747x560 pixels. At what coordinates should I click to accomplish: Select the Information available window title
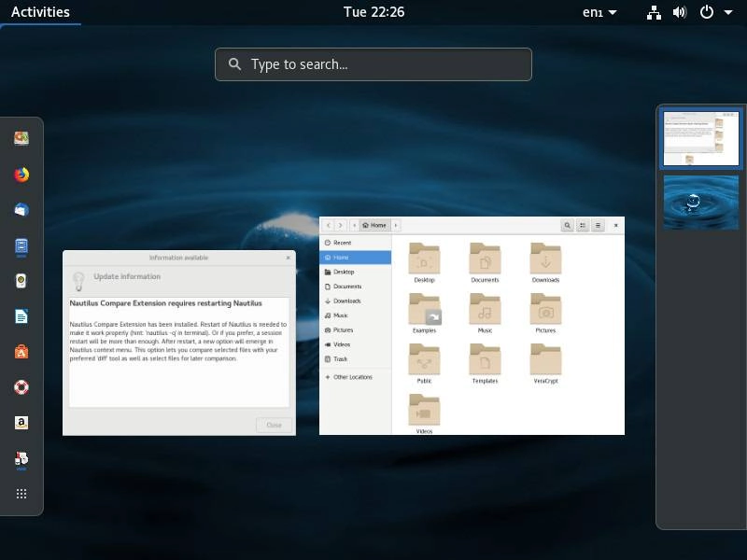178,258
